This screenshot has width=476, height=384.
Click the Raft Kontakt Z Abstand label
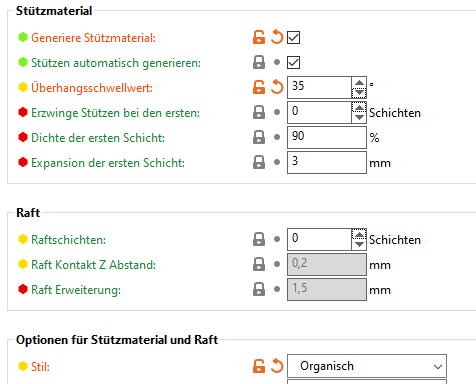(x=93, y=265)
